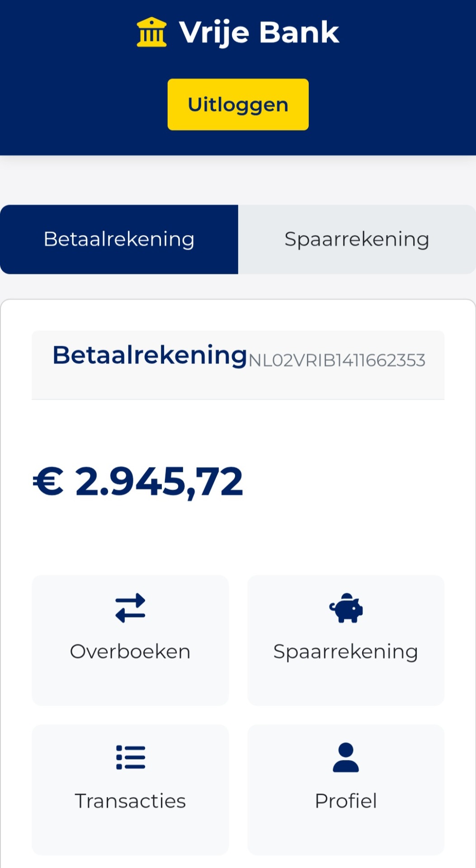
Task: Switch to the Betaalrekening tab
Action: [119, 239]
